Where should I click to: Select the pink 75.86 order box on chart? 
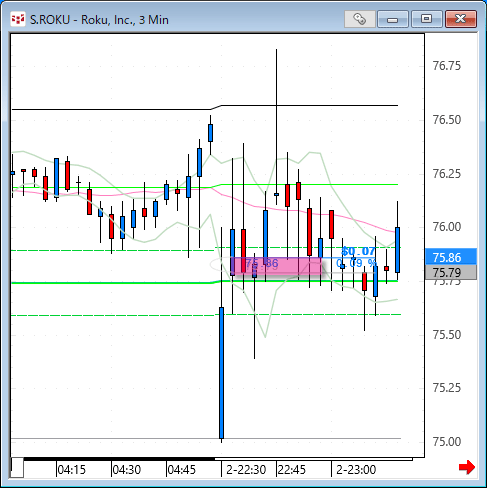[x=277, y=266]
